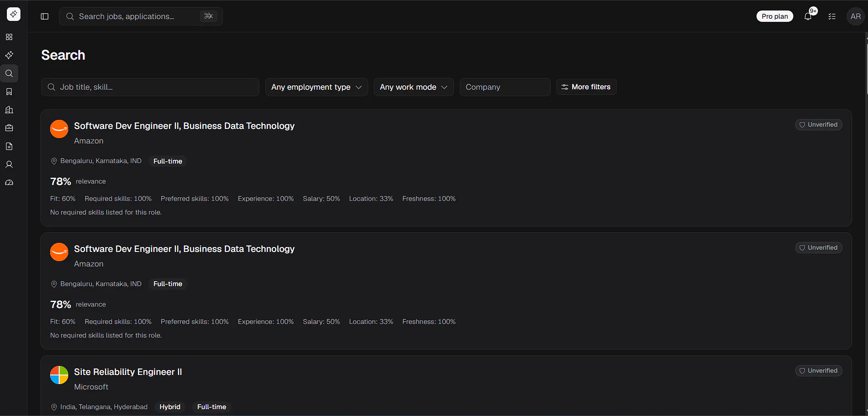Click the Unverified badge on the Microsoft card
Screen dimensions: 868x416
coord(819,371)
